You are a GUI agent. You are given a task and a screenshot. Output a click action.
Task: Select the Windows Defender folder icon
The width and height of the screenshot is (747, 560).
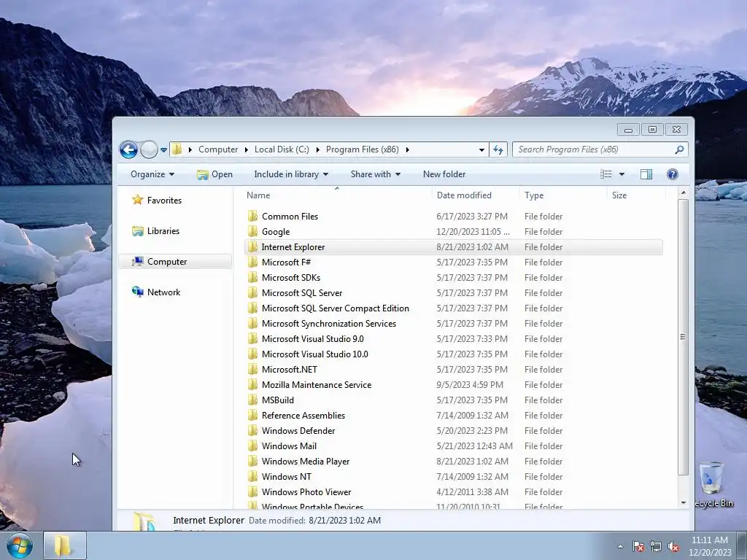click(252, 430)
